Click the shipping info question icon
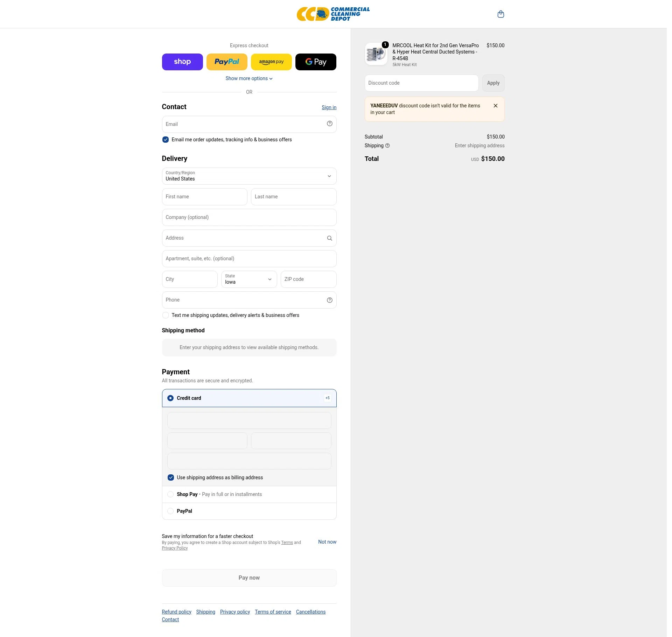 pyautogui.click(x=387, y=146)
